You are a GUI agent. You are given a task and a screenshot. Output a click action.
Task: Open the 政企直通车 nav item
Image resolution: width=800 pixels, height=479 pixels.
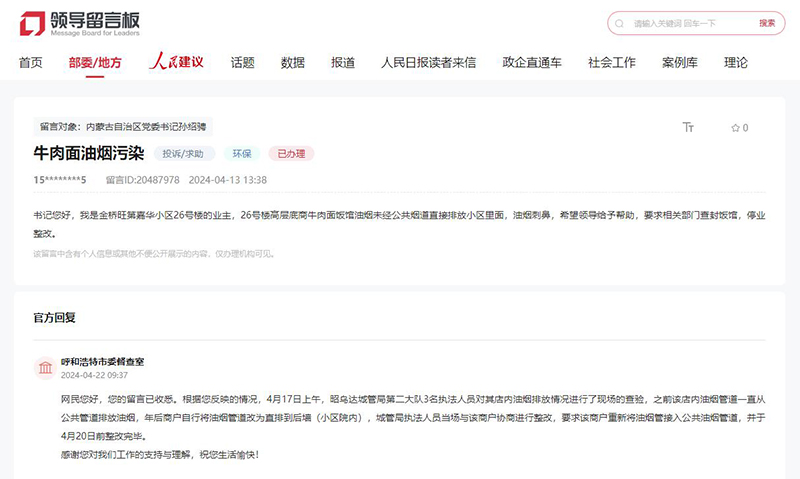click(x=532, y=62)
